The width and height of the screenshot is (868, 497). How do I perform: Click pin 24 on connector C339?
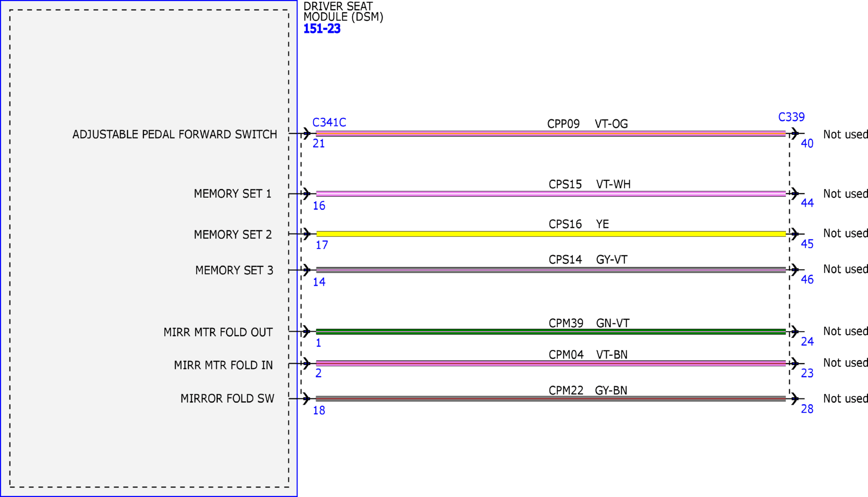[x=807, y=342]
